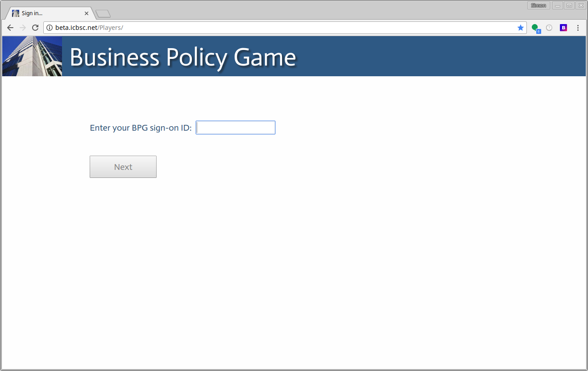Open a new browser tab

(x=103, y=14)
